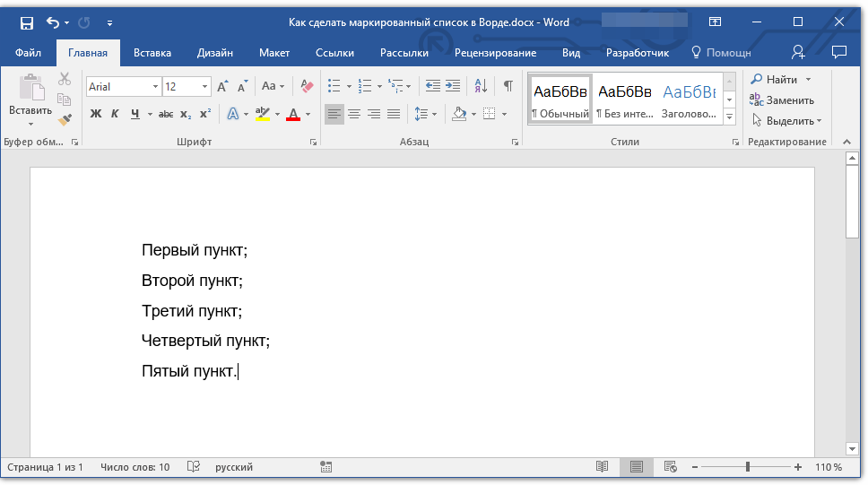The height and width of the screenshot is (485, 868).
Task: Click the sort A-Z icon
Action: click(481, 86)
